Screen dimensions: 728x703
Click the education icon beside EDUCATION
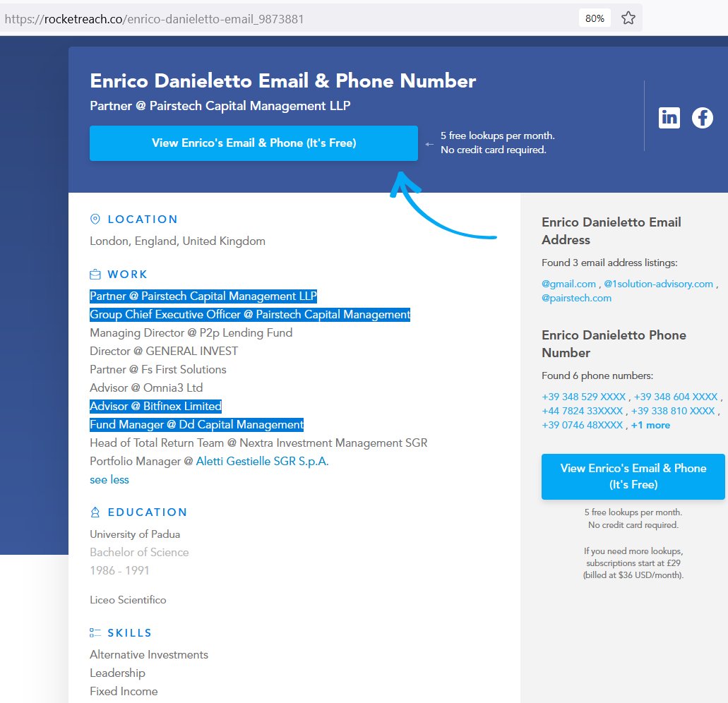(95, 512)
